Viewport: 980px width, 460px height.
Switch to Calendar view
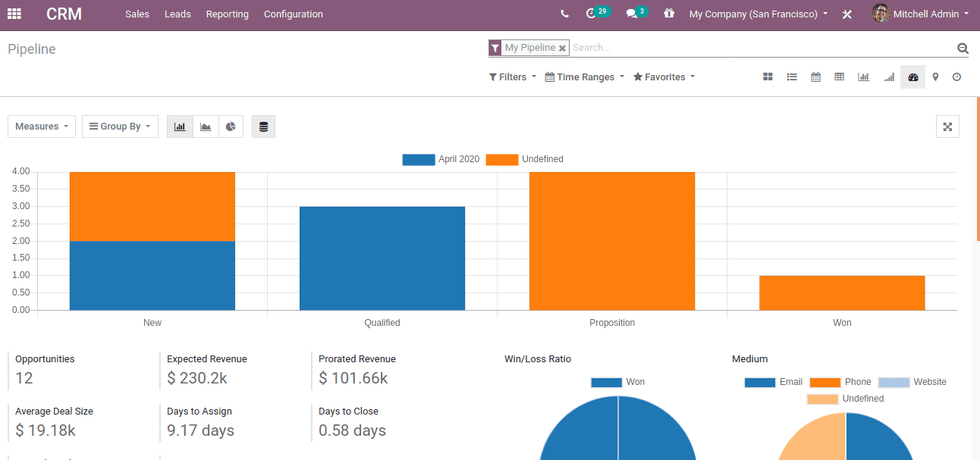(x=815, y=77)
